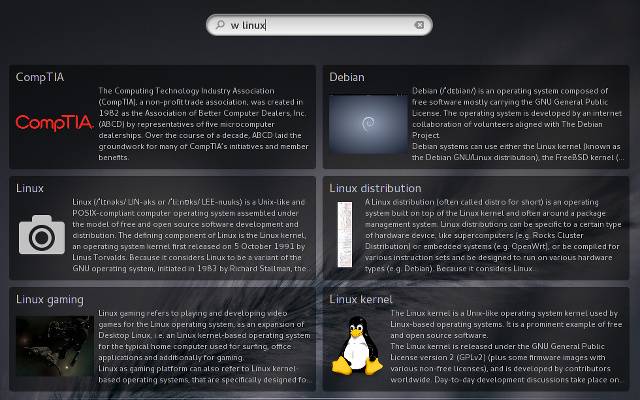Select the Debian description paragraph
The height and width of the screenshot is (400, 640).
pyautogui.click(x=518, y=124)
